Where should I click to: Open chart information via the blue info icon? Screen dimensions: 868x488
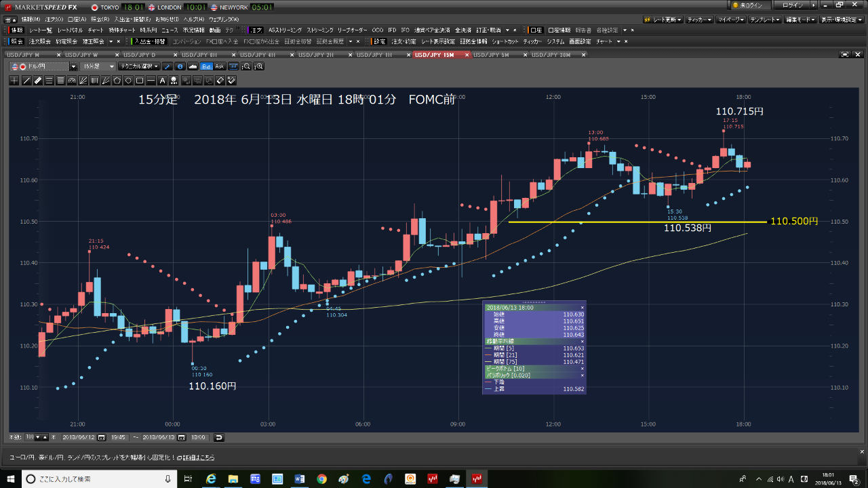[180, 66]
